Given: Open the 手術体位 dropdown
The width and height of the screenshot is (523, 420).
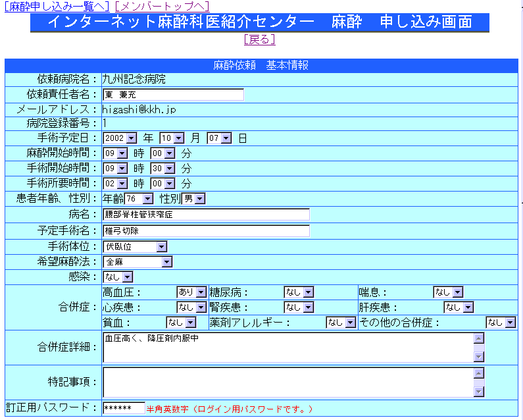Looking at the screenshot, I should pos(135,247).
